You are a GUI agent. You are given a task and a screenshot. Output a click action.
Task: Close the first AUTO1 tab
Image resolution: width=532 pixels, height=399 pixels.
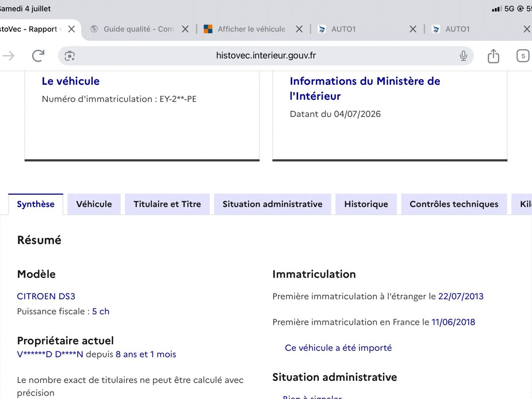click(413, 29)
